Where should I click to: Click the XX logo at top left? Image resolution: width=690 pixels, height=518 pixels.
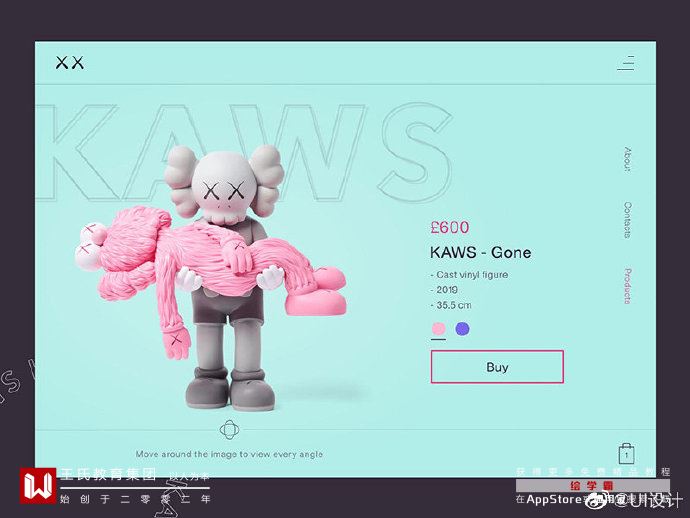click(70, 62)
